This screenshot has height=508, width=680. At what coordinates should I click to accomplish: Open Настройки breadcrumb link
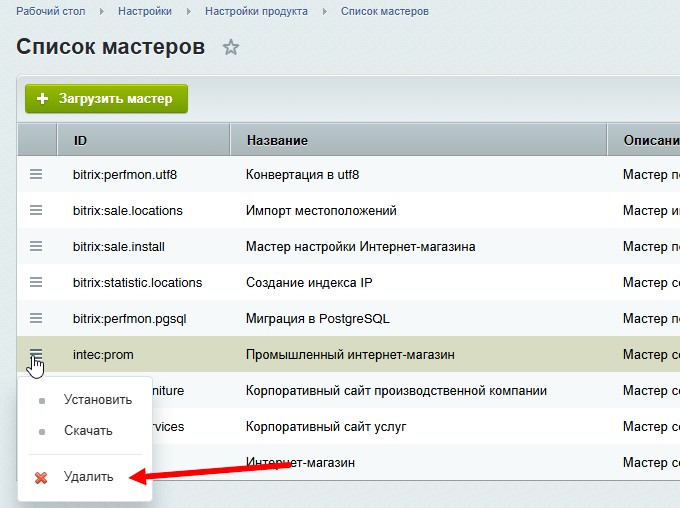(145, 11)
